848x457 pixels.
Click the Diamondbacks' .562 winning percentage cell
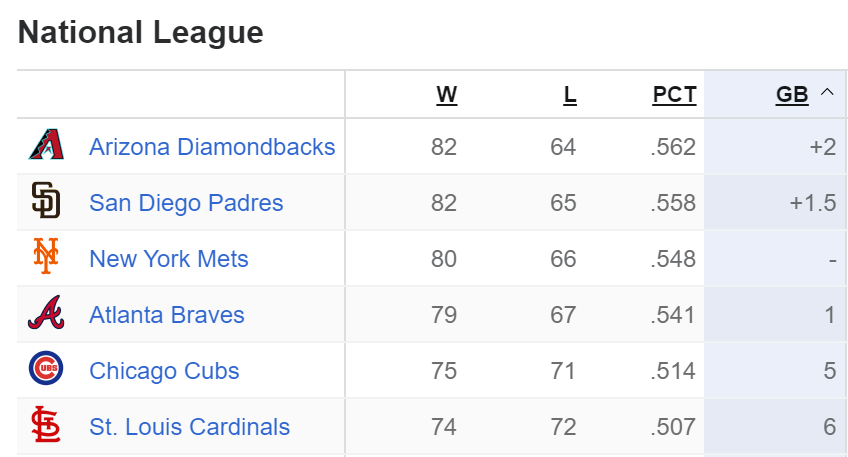[672, 147]
